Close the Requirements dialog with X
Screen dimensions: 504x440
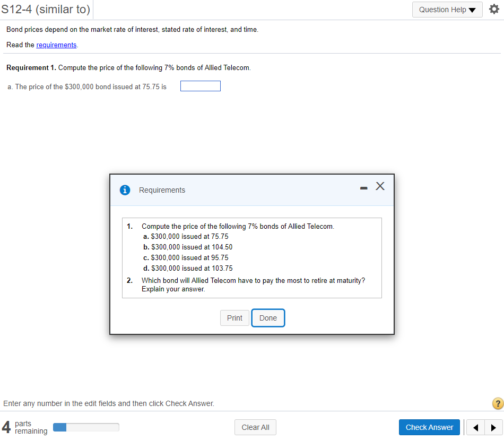[380, 186]
